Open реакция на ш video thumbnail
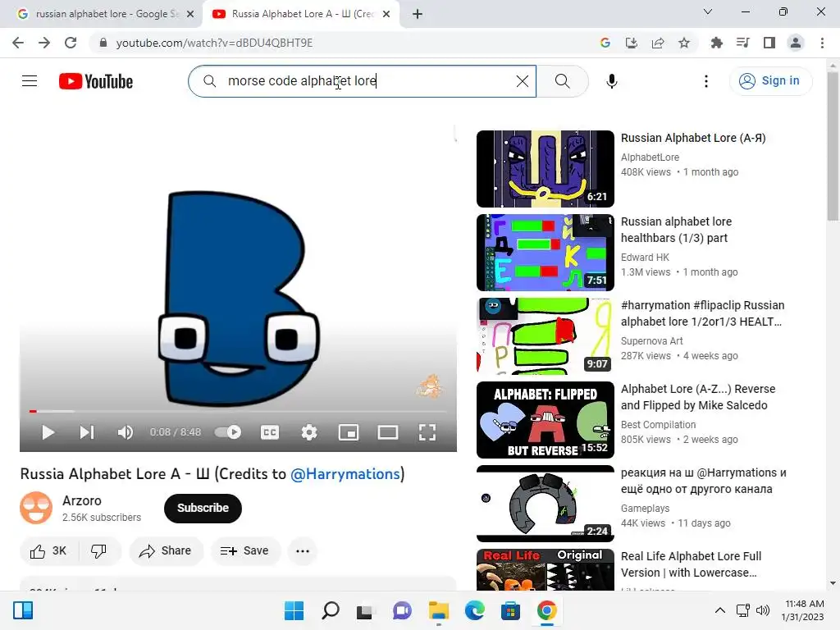This screenshot has height=630, width=840. click(x=546, y=504)
